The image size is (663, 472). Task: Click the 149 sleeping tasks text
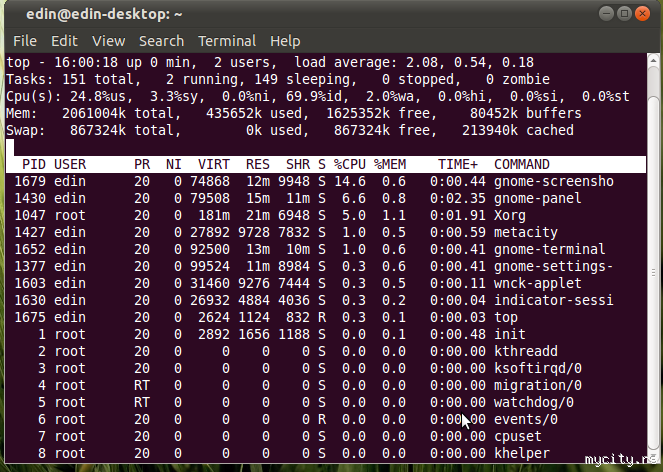pyautogui.click(x=301, y=80)
